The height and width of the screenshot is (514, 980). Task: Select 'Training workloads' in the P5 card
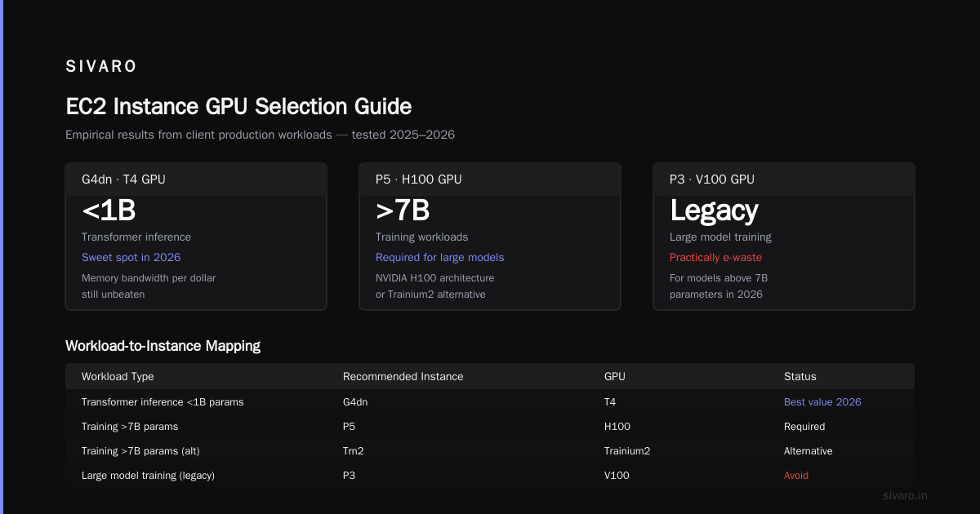point(422,237)
